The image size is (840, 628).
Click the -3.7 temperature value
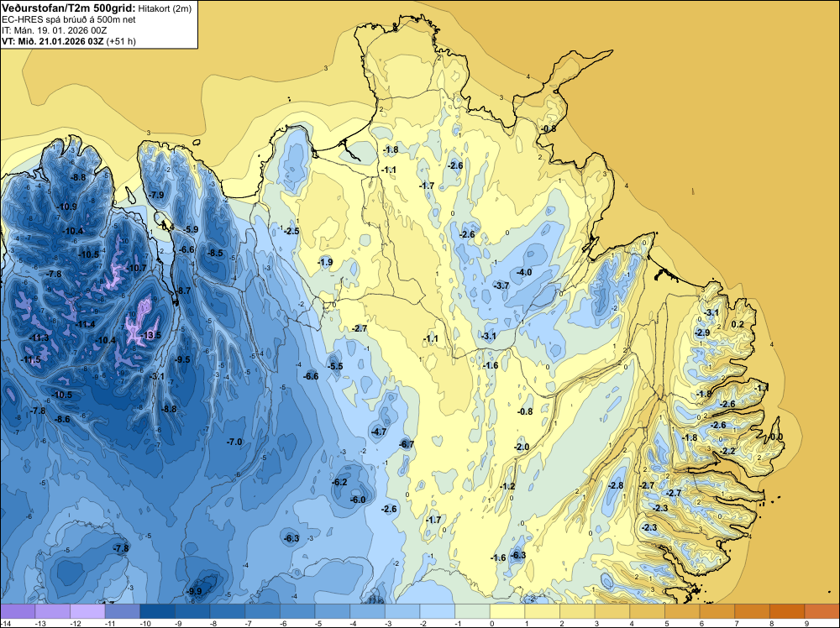click(502, 285)
